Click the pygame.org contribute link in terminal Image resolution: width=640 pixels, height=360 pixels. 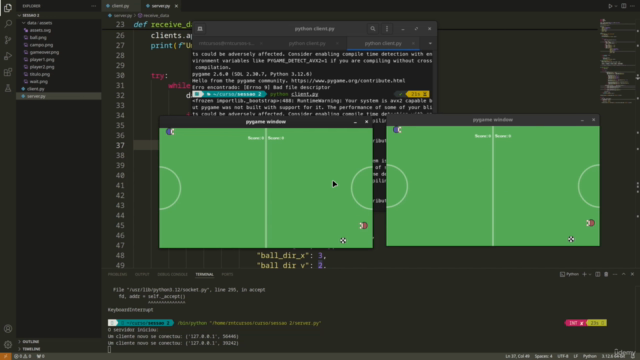point(348,81)
